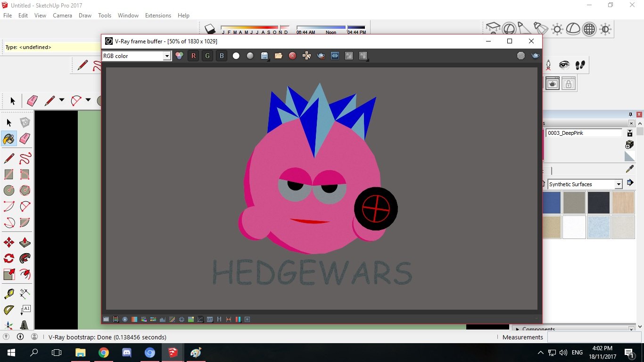
Task: Toggle monochrome mode gray circle
Action: point(250,56)
